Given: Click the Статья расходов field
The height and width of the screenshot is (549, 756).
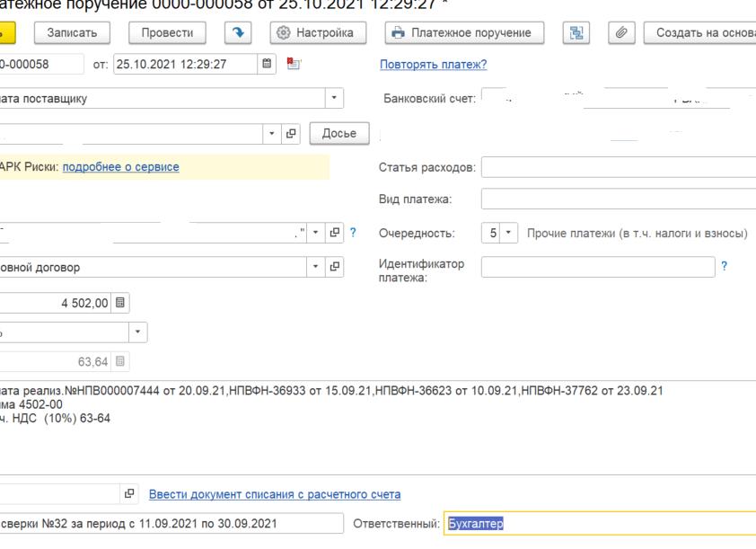Looking at the screenshot, I should pos(619,167).
